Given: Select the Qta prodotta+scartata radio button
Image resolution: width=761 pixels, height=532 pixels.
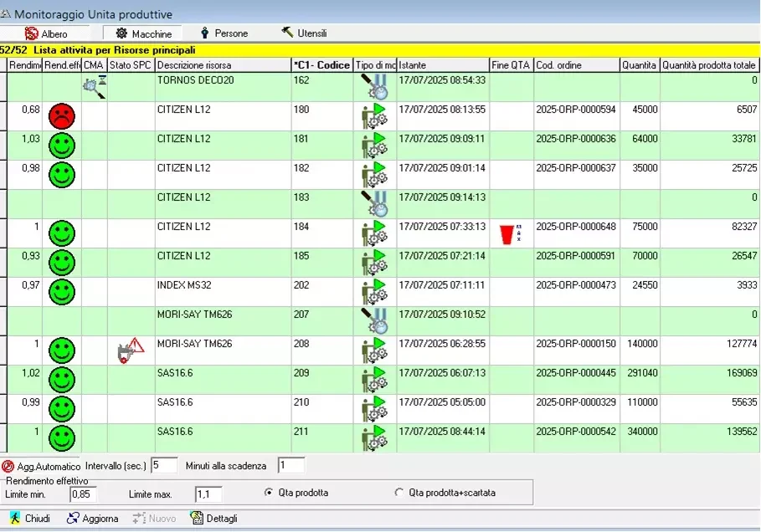Looking at the screenshot, I should click(x=399, y=493).
